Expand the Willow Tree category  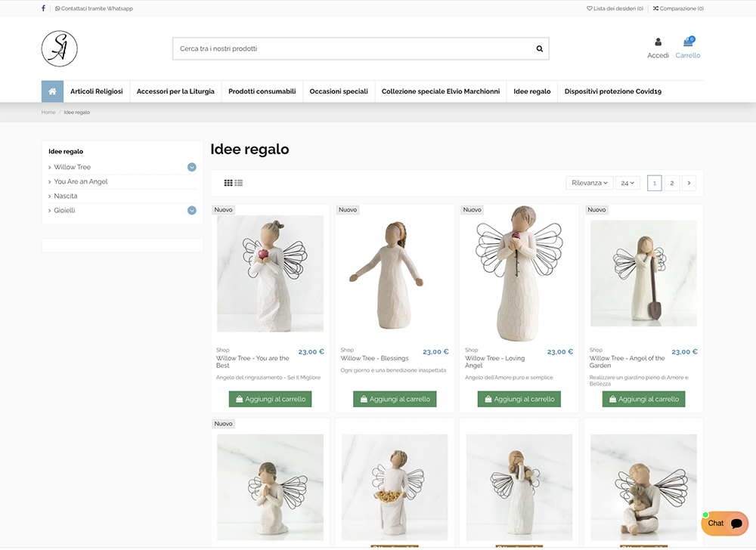pyautogui.click(x=192, y=167)
